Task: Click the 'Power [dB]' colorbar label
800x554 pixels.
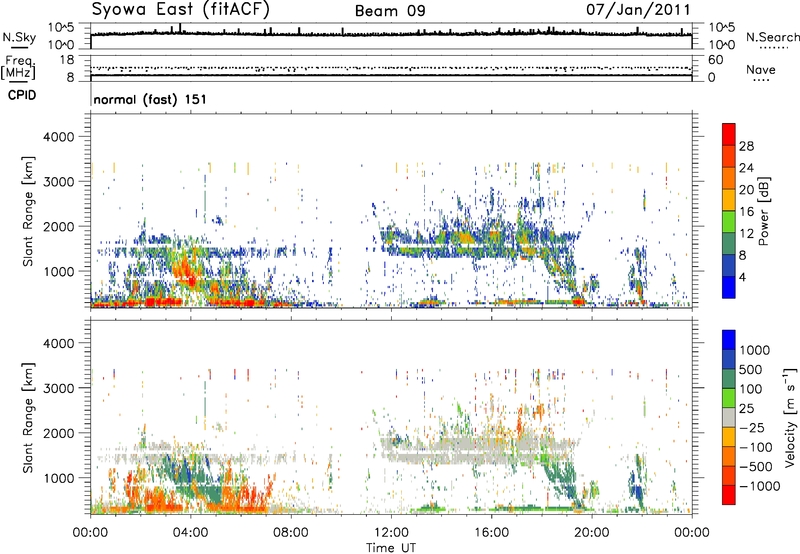Action: pos(763,211)
